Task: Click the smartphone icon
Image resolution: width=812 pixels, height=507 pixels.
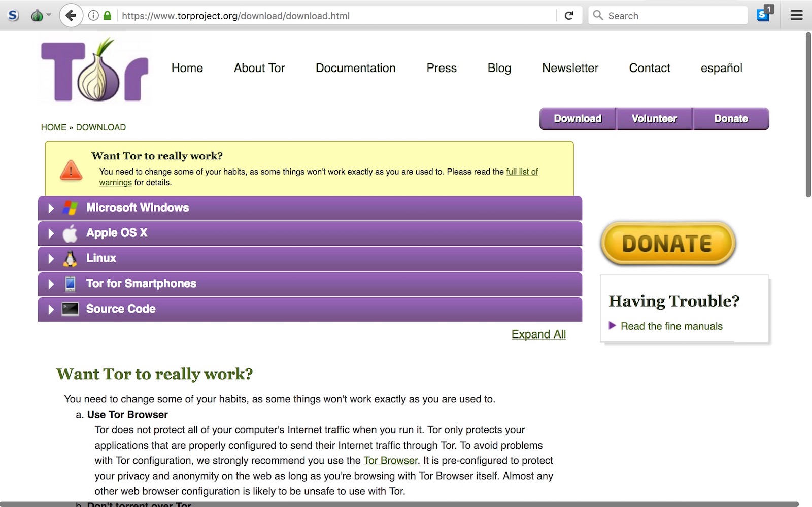Action: click(70, 284)
